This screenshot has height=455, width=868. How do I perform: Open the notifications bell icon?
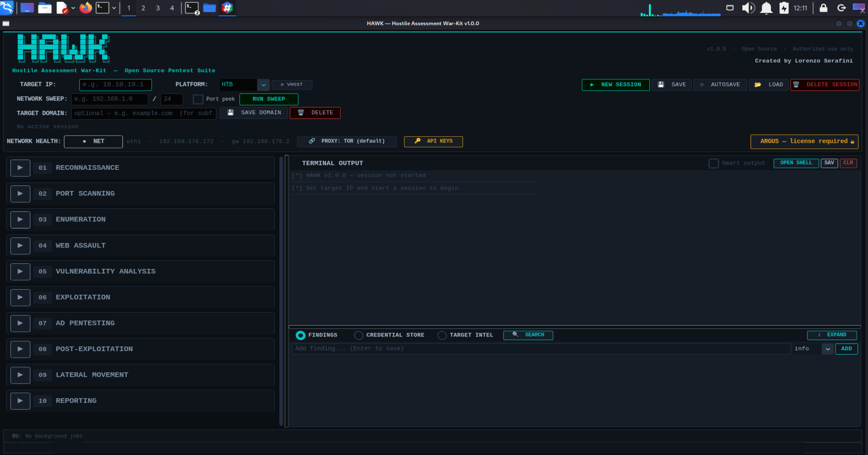(766, 8)
